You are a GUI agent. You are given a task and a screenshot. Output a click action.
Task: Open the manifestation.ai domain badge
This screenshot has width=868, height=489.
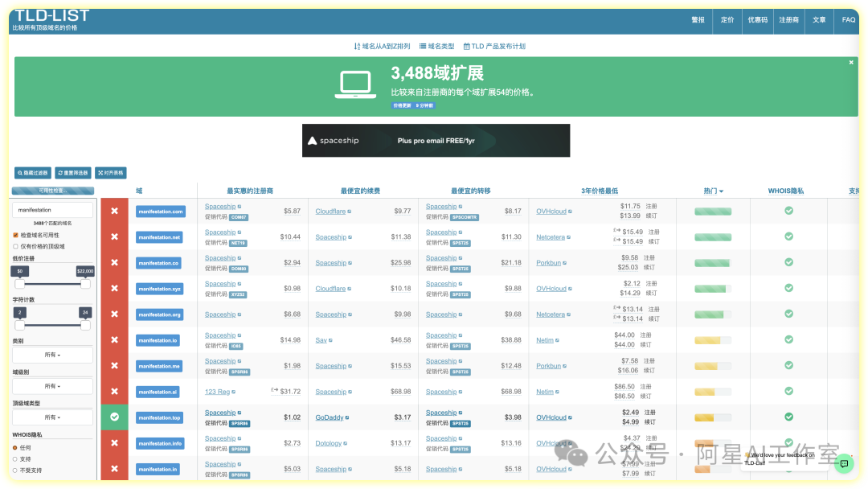[158, 392]
